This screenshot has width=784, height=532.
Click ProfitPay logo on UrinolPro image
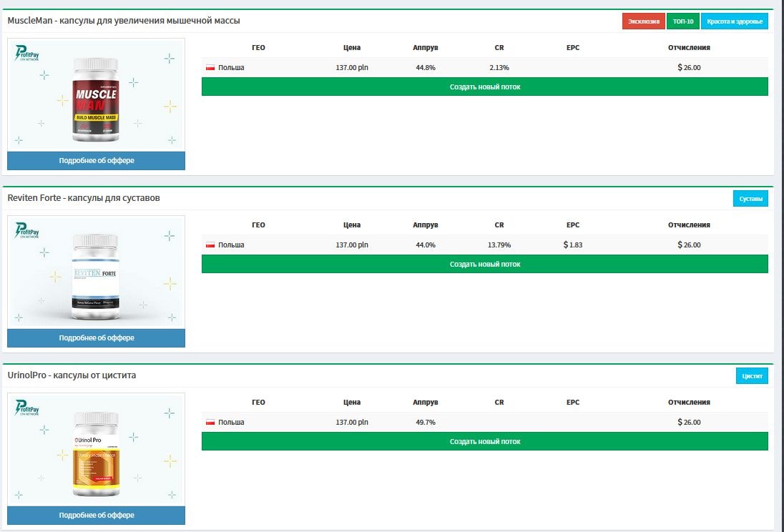[27, 408]
